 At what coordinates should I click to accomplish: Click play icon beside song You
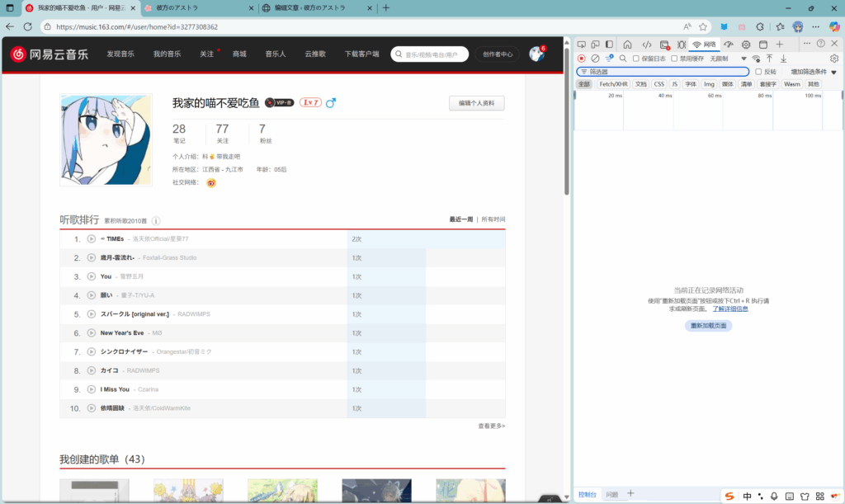point(92,276)
